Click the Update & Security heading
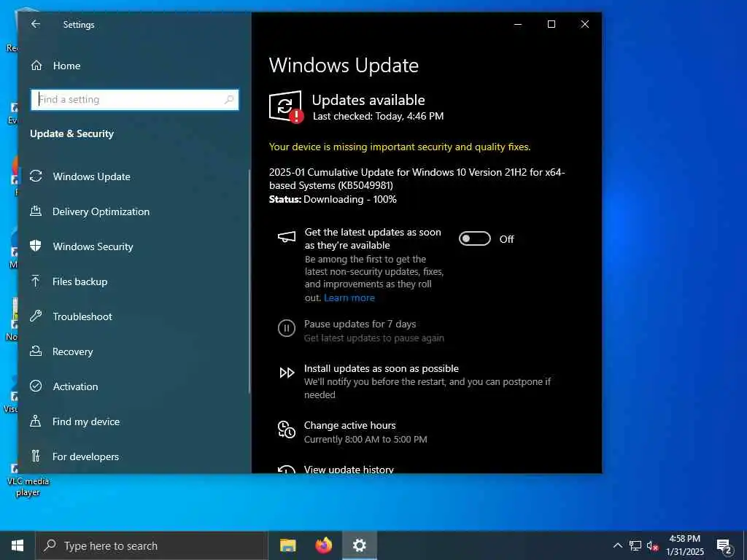 click(x=72, y=134)
